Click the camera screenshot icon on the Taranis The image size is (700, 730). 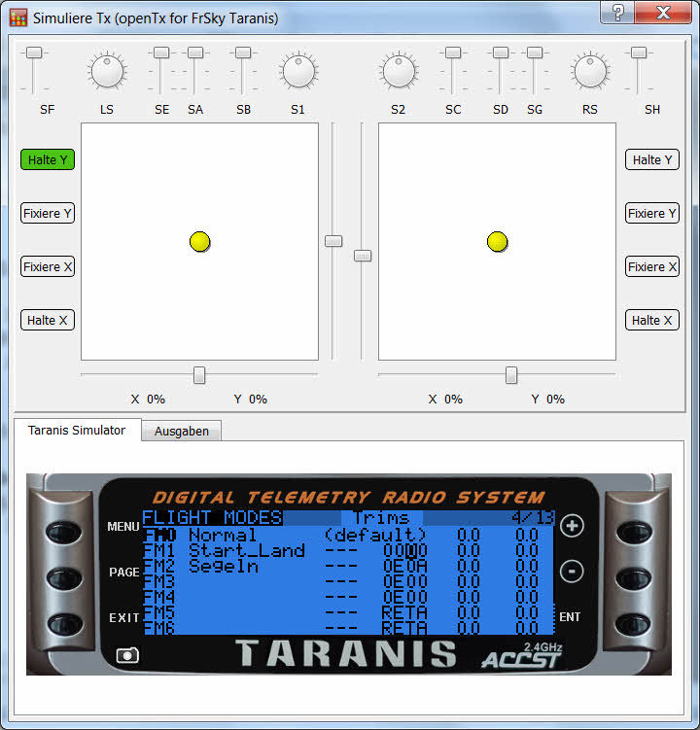[127, 655]
